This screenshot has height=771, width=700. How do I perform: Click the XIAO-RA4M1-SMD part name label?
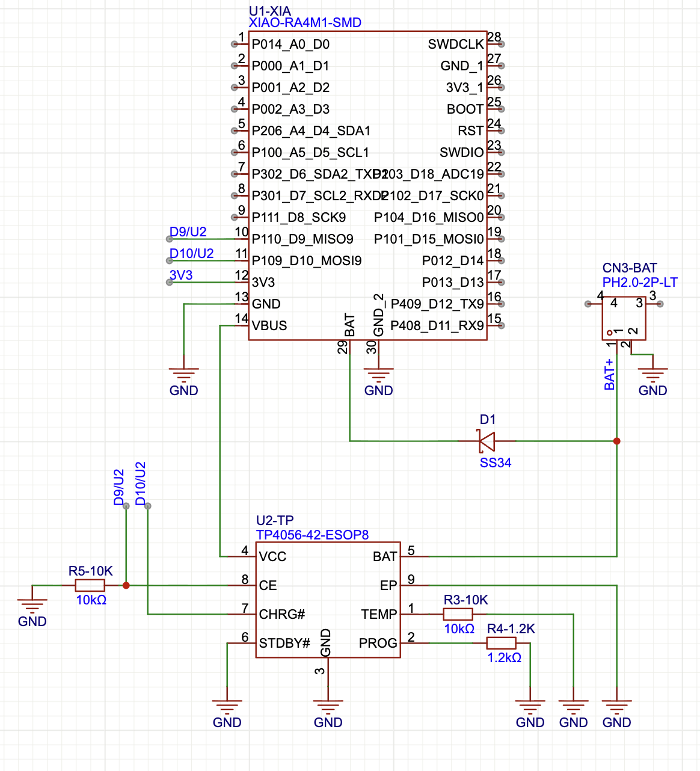[305, 23]
